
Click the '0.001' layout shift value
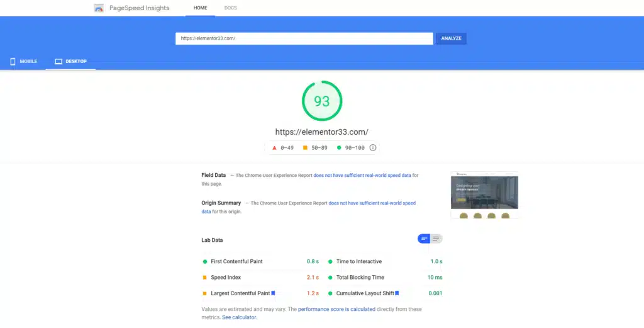point(435,293)
